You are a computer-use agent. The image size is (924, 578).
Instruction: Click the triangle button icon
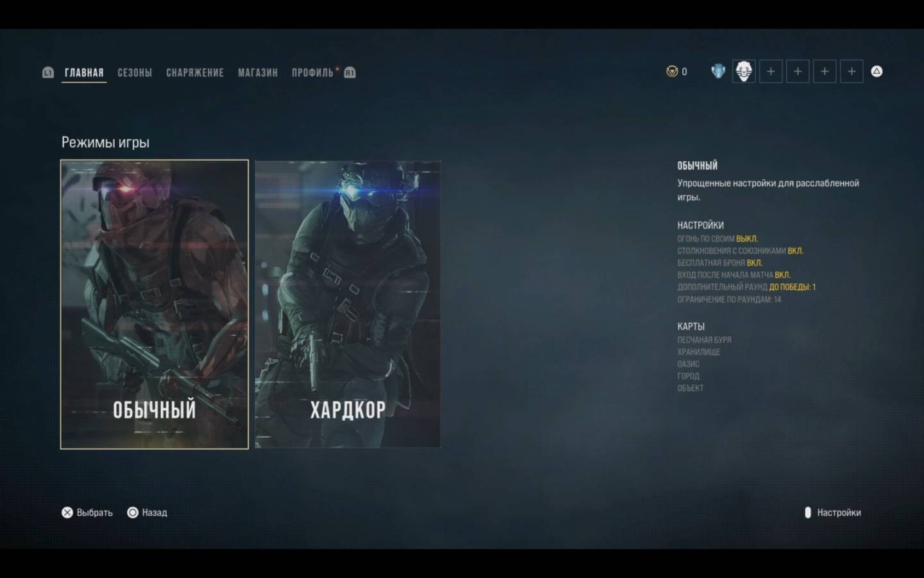click(877, 71)
